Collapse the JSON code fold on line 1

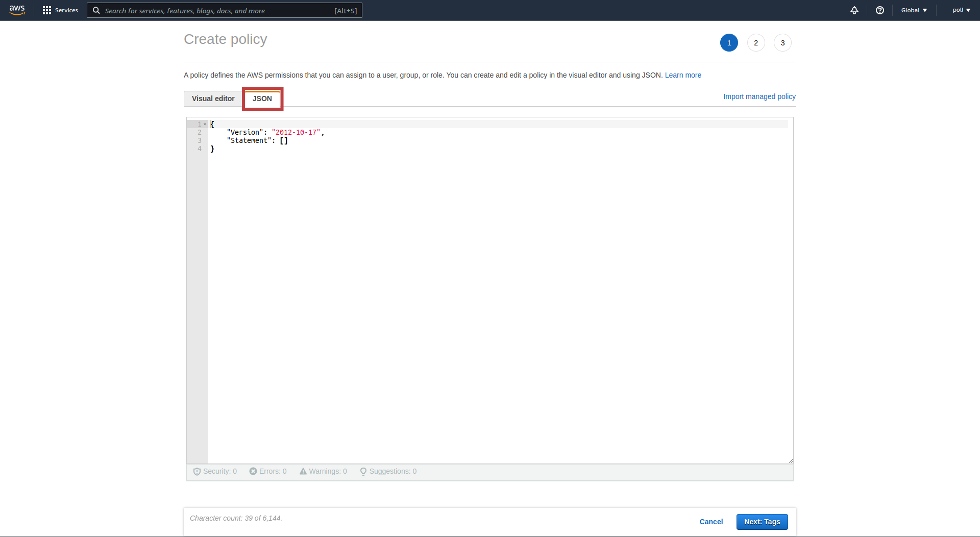[205, 124]
